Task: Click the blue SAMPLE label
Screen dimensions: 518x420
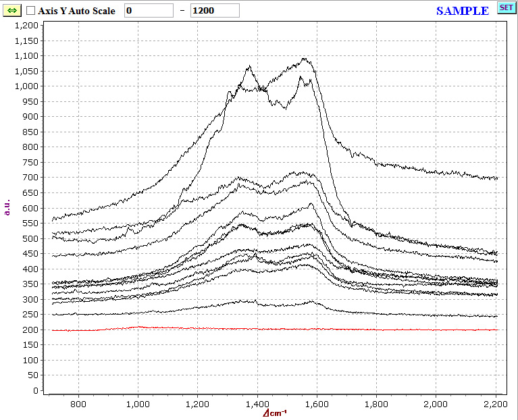Action: 462,11
